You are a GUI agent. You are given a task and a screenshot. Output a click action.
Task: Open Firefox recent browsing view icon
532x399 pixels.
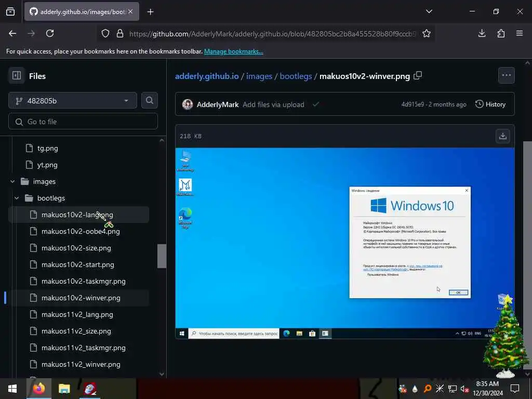[10, 12]
